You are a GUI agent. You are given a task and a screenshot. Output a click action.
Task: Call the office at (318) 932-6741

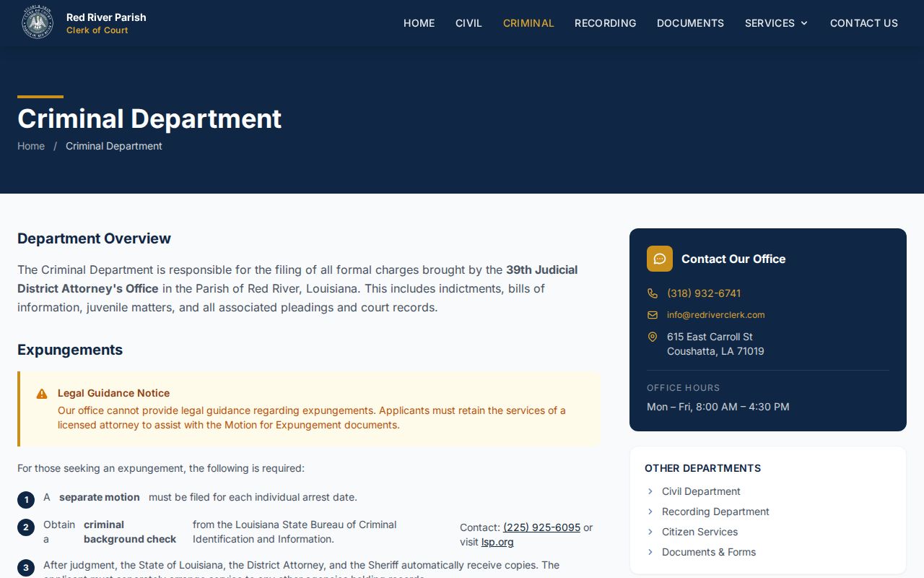coord(704,293)
